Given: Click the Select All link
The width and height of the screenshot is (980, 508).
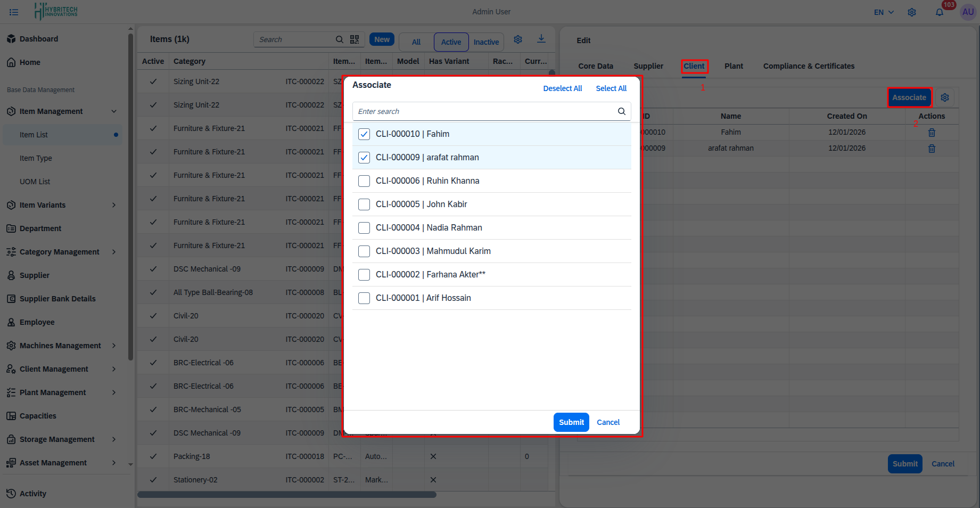Looking at the screenshot, I should coord(611,88).
